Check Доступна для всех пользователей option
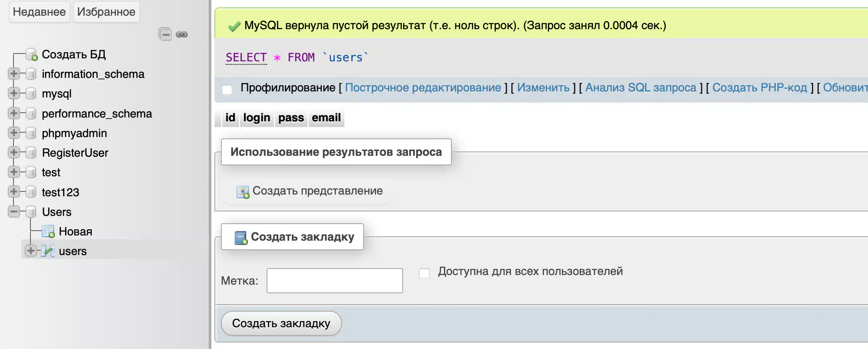868x349 pixels. click(x=424, y=273)
